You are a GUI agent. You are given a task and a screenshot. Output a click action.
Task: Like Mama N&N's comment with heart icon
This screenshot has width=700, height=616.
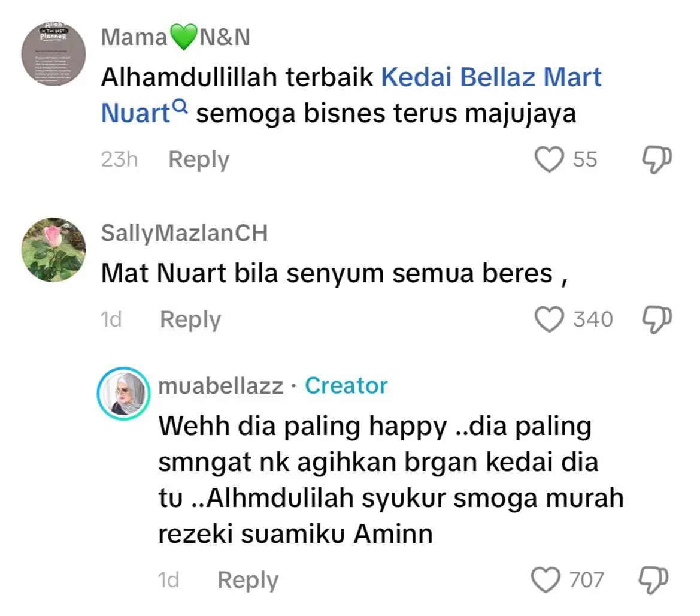coord(550,160)
